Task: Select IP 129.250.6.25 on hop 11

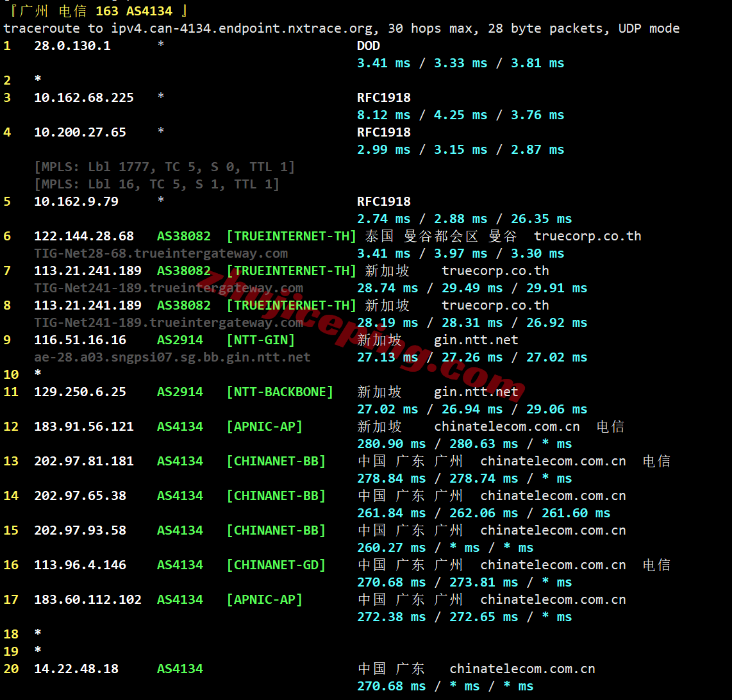Action: coord(80,392)
